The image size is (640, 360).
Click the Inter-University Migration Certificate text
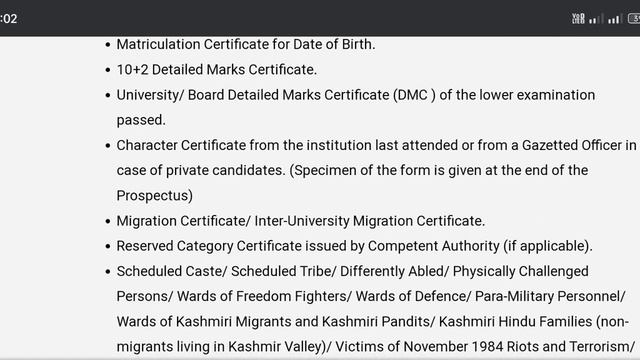click(x=370, y=221)
